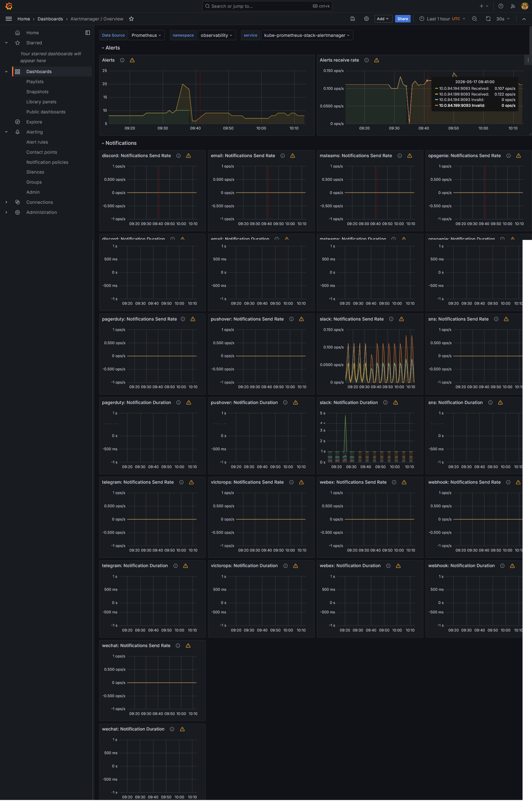
Task: Refresh the dashboard now
Action: tap(488, 19)
